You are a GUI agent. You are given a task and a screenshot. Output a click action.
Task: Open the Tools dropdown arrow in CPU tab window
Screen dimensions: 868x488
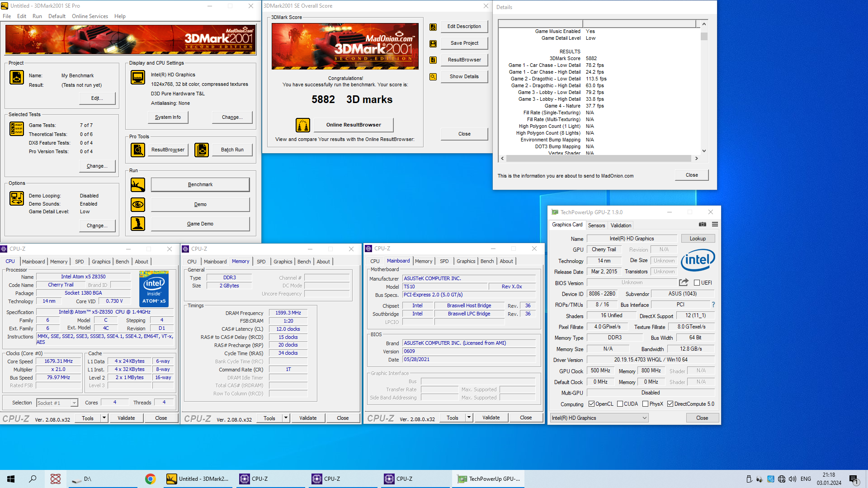104,418
